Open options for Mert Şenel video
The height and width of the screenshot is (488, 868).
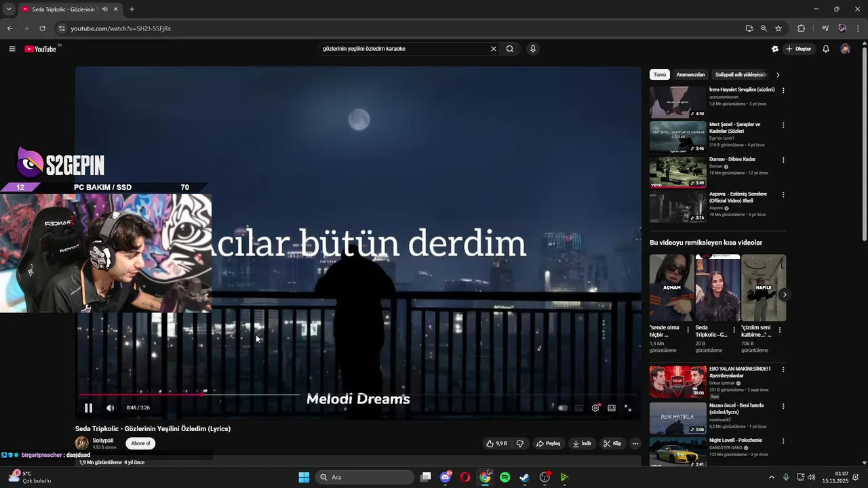(x=783, y=125)
